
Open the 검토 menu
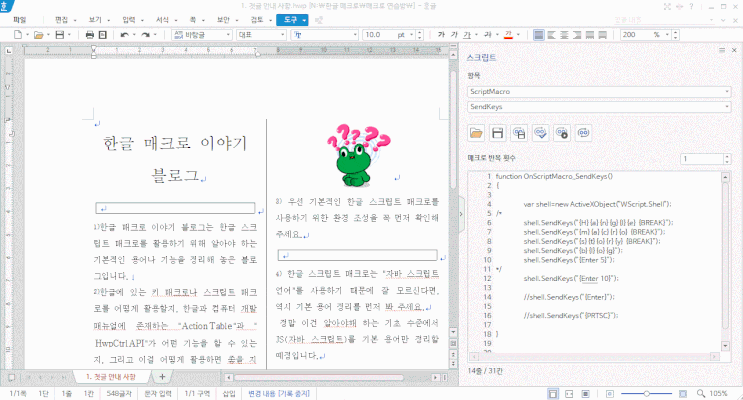click(x=257, y=19)
